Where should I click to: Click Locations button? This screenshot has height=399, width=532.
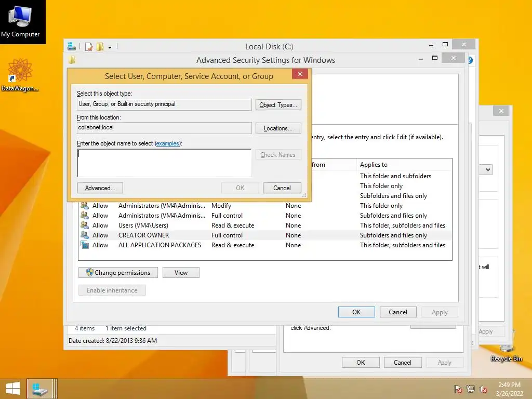tap(278, 128)
